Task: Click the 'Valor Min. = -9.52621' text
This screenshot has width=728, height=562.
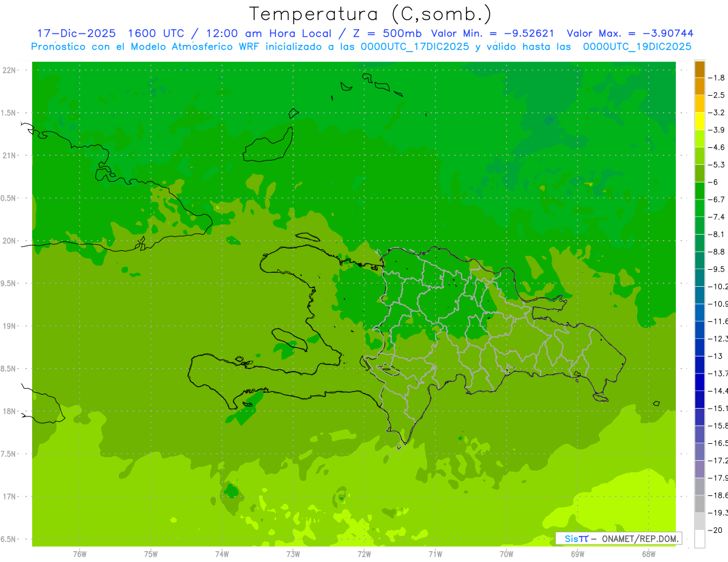Action: pos(493,33)
